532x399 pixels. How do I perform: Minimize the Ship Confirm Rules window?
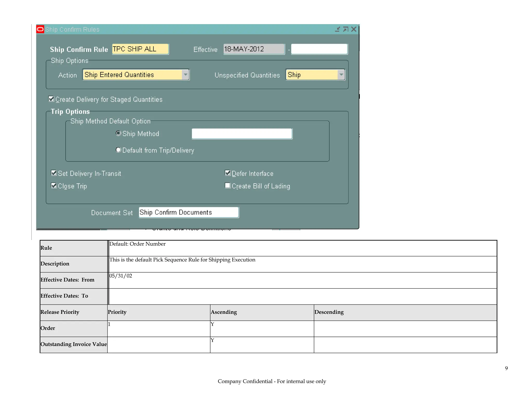[x=337, y=29]
